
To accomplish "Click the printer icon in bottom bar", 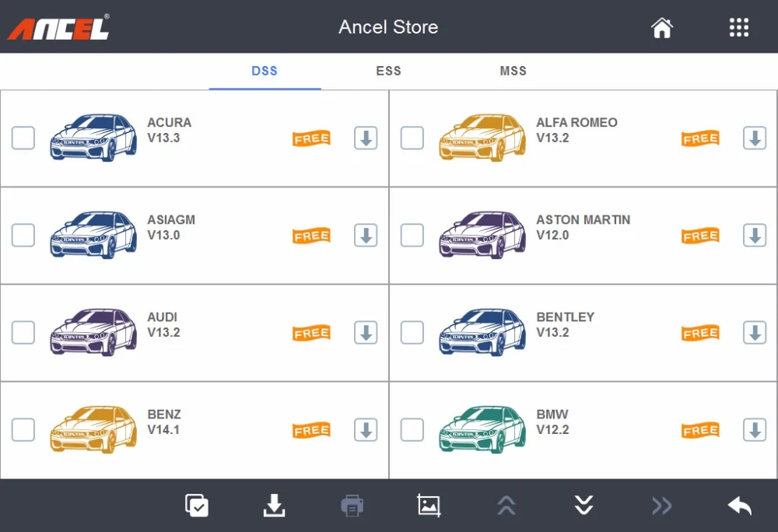I will [x=352, y=506].
